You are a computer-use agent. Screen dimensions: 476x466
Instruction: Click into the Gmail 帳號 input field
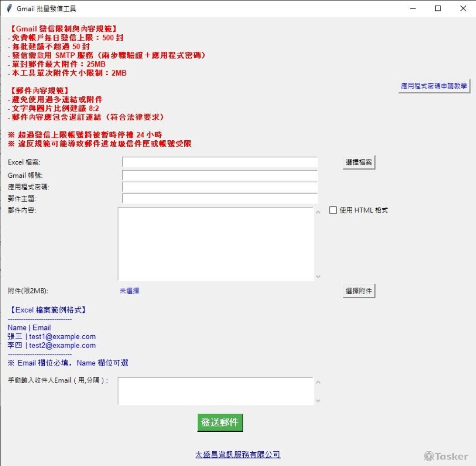pos(220,175)
